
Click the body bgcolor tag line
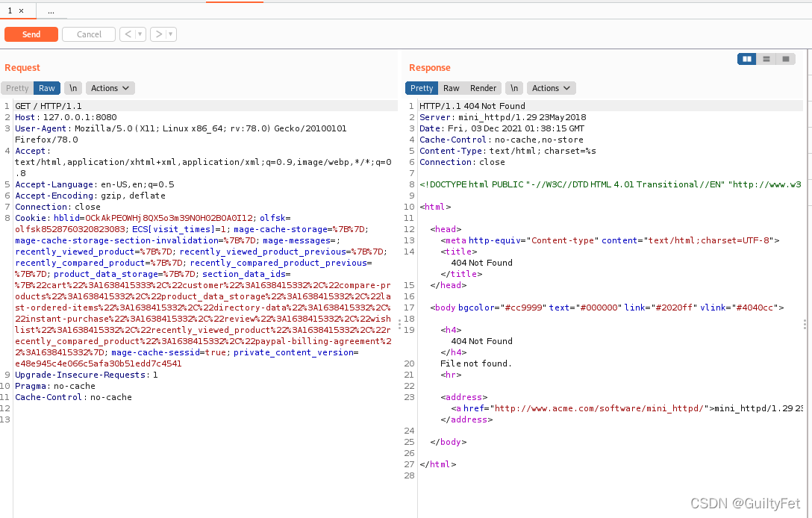click(607, 308)
